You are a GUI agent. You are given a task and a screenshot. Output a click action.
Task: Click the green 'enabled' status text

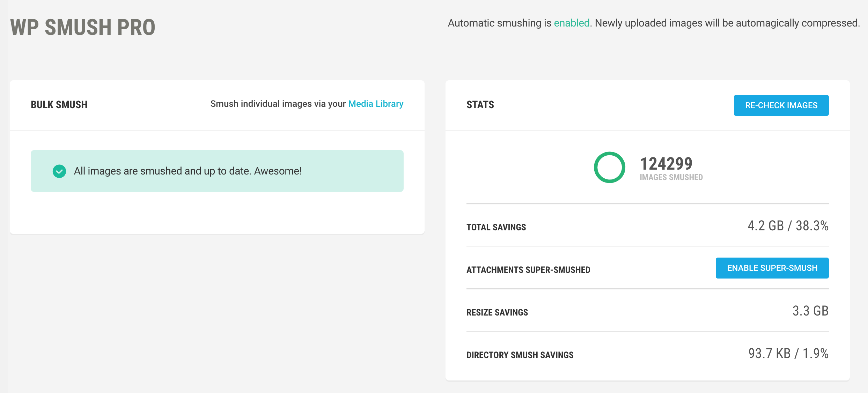[x=572, y=23]
